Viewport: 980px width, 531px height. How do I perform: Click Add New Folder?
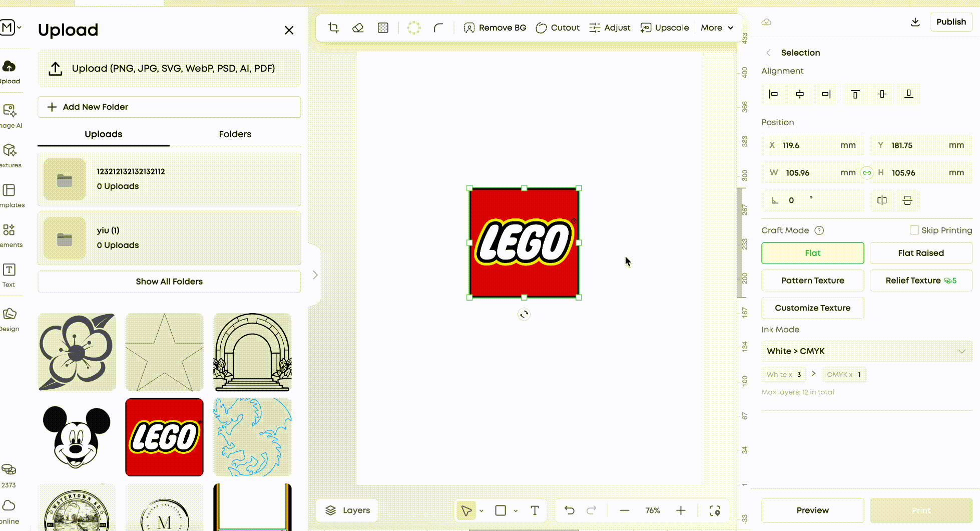tap(169, 107)
